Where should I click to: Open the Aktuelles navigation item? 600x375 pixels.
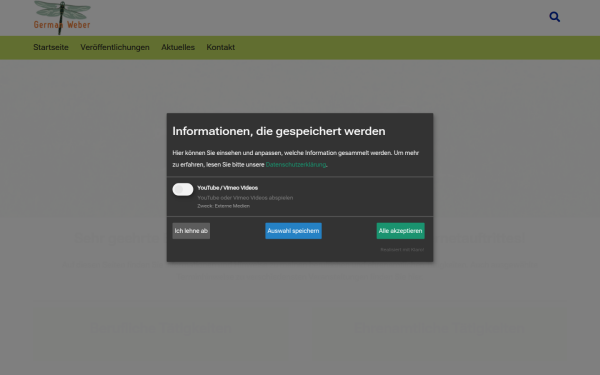pyautogui.click(x=178, y=47)
